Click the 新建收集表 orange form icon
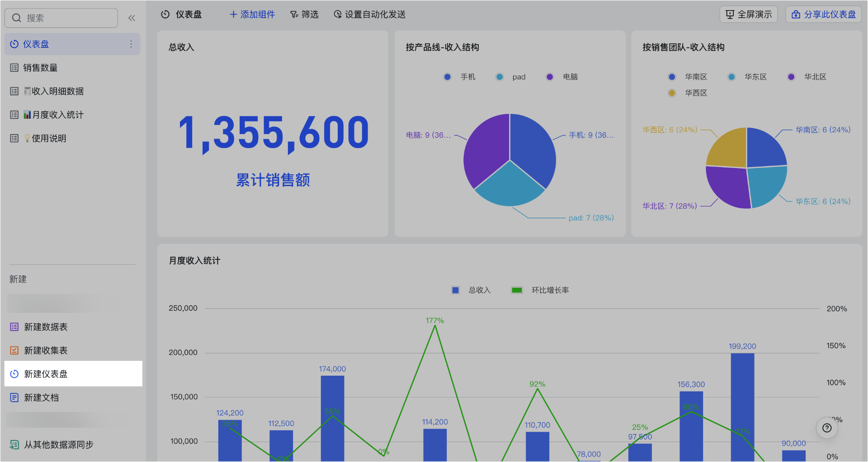Image resolution: width=868 pixels, height=462 pixels. pyautogui.click(x=14, y=350)
